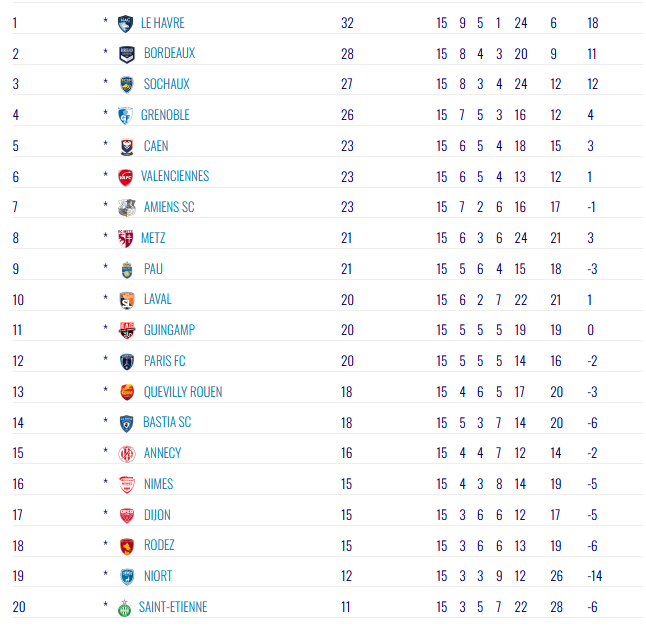Go to the Bastia SC team page
Viewport: 646px width, 628px height.
[x=167, y=423]
